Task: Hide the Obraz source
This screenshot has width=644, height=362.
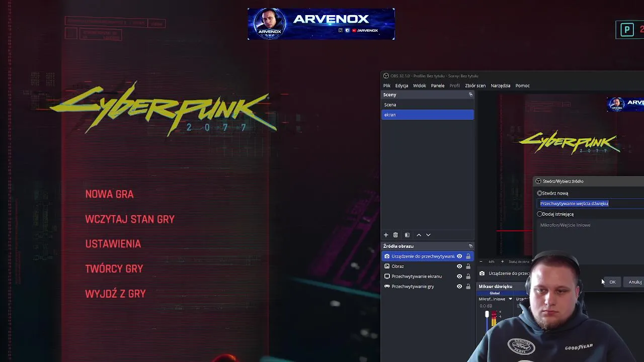Action: 459,266
